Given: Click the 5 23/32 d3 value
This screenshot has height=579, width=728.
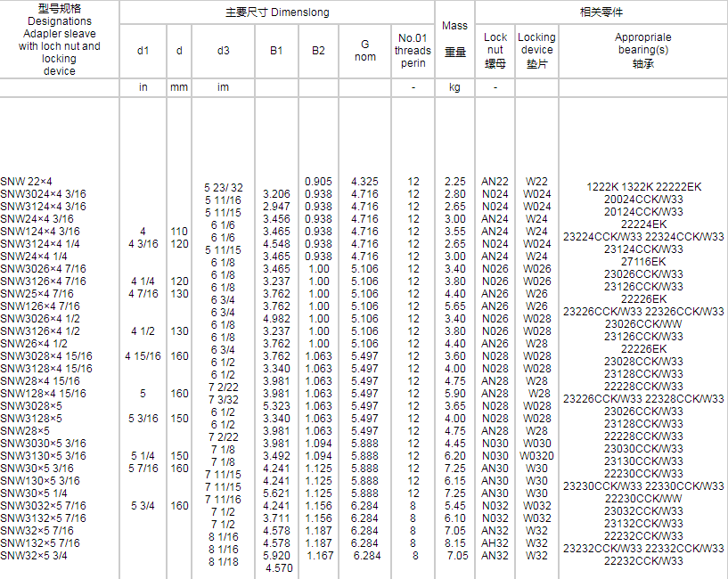Looking at the screenshot, I should pos(224,188).
